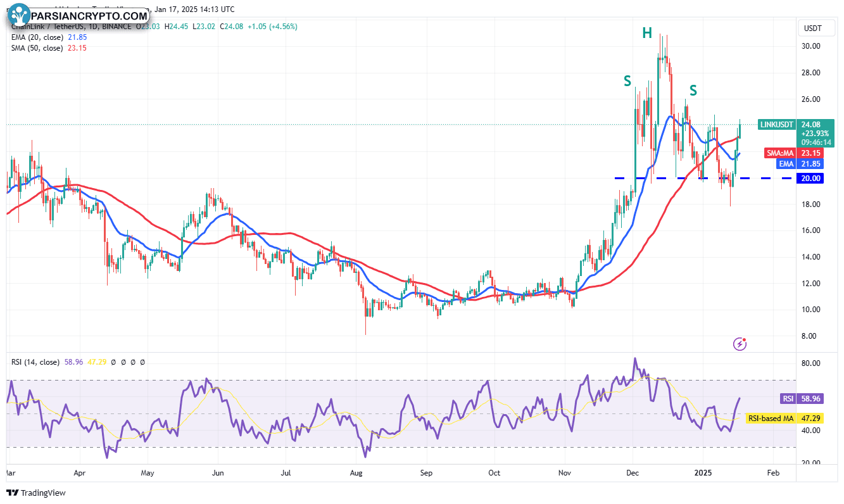This screenshot has width=844, height=504.
Task: Click the purple lightning event icon
Action: tap(740, 344)
